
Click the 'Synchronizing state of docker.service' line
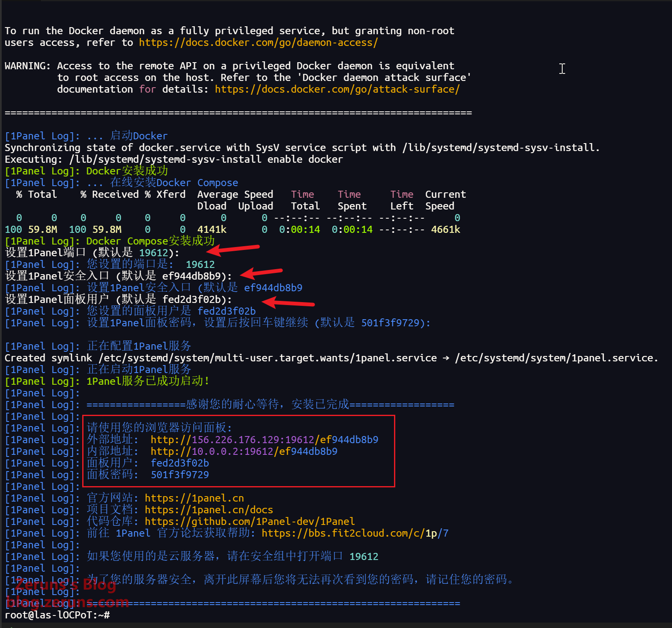pos(303,148)
